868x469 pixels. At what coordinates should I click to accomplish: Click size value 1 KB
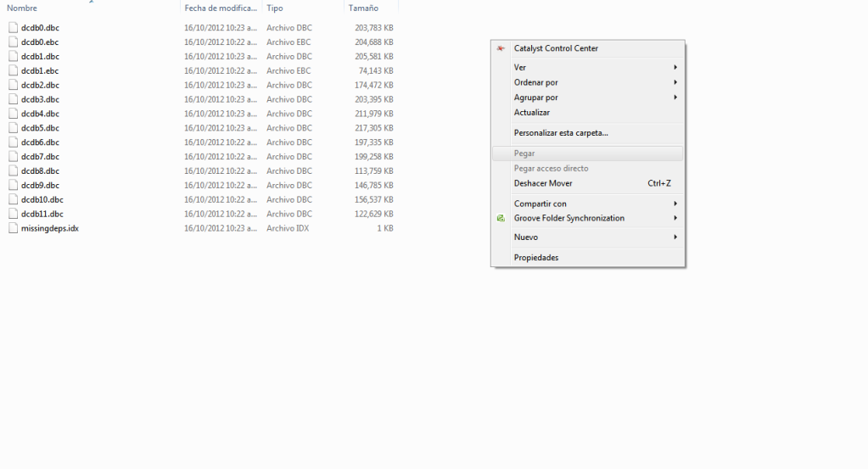384,228
